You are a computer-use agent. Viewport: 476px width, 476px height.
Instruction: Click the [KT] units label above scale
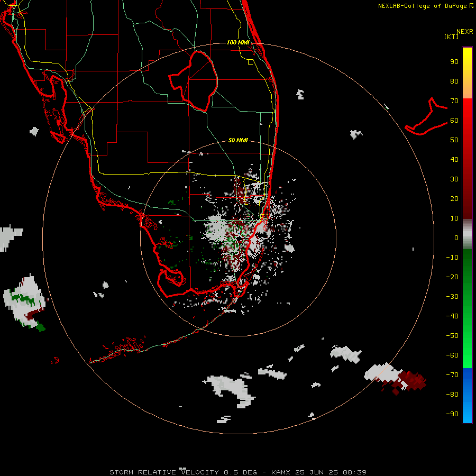click(x=451, y=36)
